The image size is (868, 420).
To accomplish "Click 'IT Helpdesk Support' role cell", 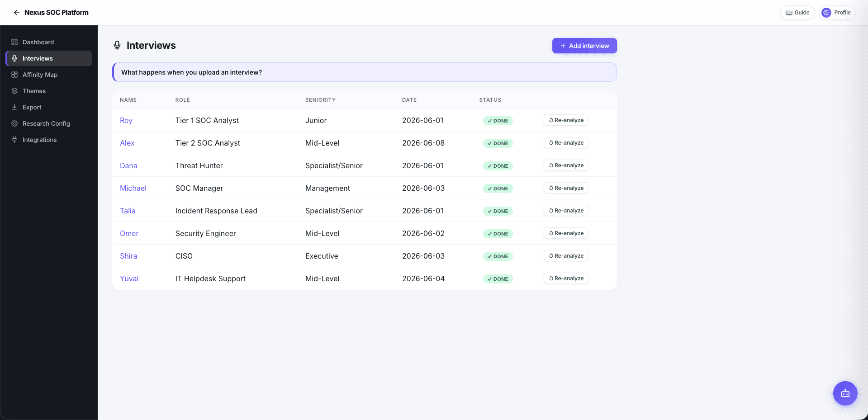I will pos(210,278).
